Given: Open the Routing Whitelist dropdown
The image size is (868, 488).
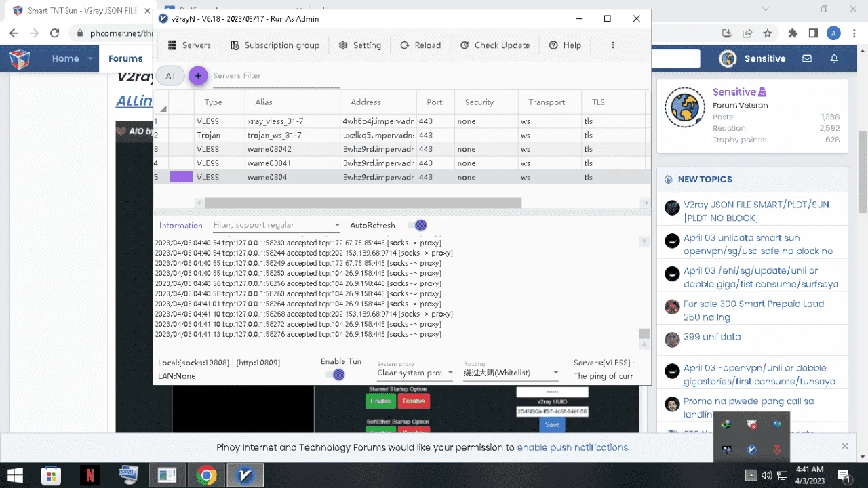Looking at the screenshot, I should (x=511, y=373).
